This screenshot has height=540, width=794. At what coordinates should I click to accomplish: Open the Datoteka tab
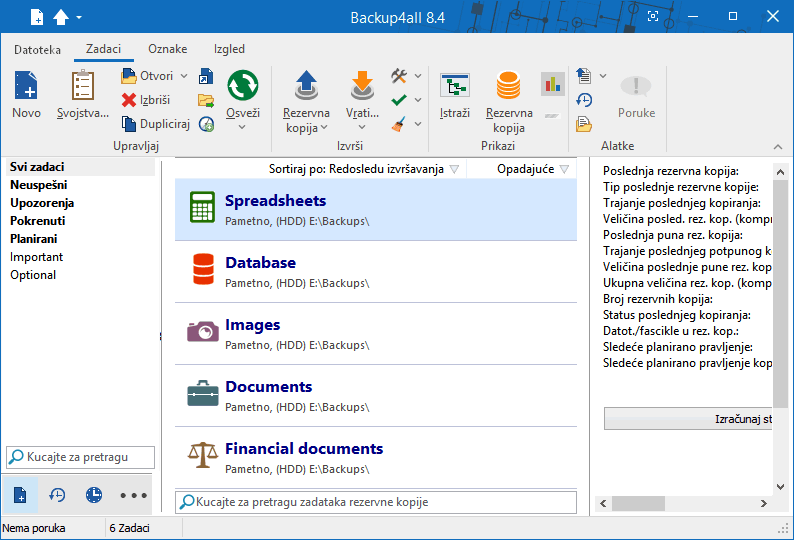coord(37,49)
